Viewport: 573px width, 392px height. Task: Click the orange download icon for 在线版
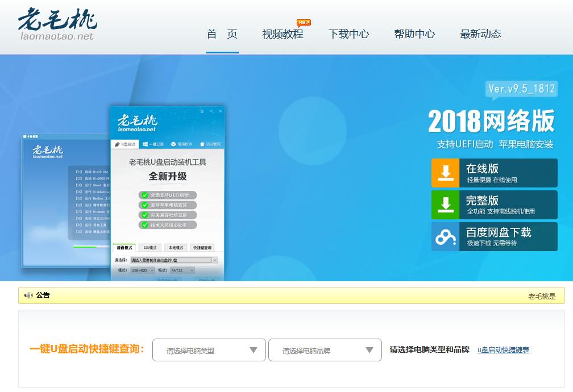445,173
